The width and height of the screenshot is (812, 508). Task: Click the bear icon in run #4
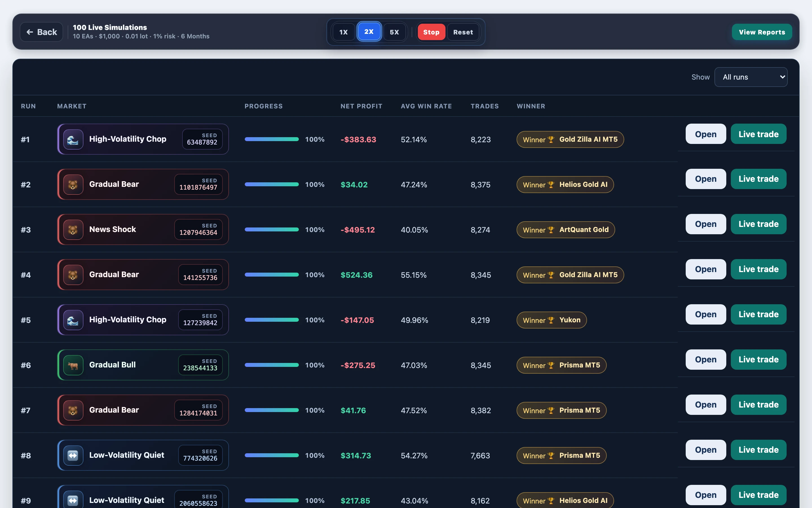(x=73, y=275)
